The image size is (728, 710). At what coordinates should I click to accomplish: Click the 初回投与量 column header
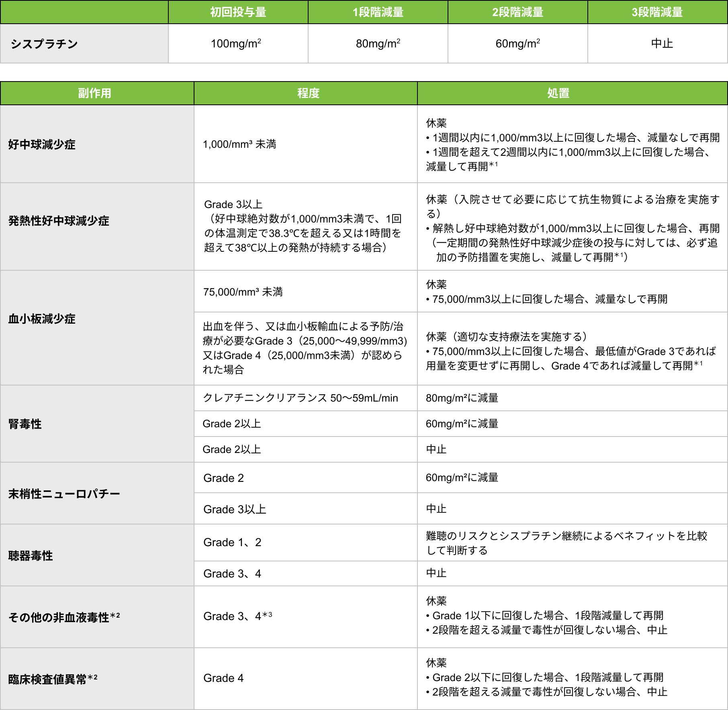[x=238, y=12]
